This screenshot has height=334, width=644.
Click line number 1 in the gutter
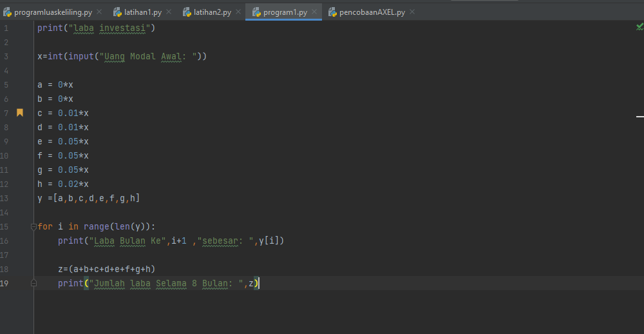(x=6, y=28)
